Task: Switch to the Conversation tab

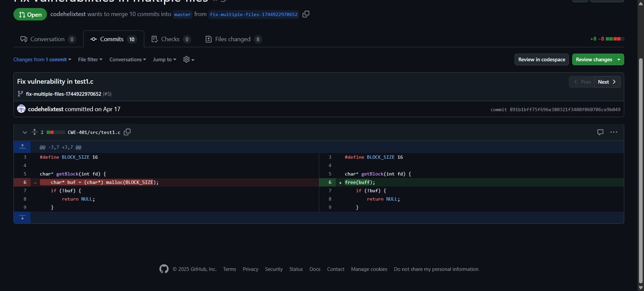Action: click(48, 39)
